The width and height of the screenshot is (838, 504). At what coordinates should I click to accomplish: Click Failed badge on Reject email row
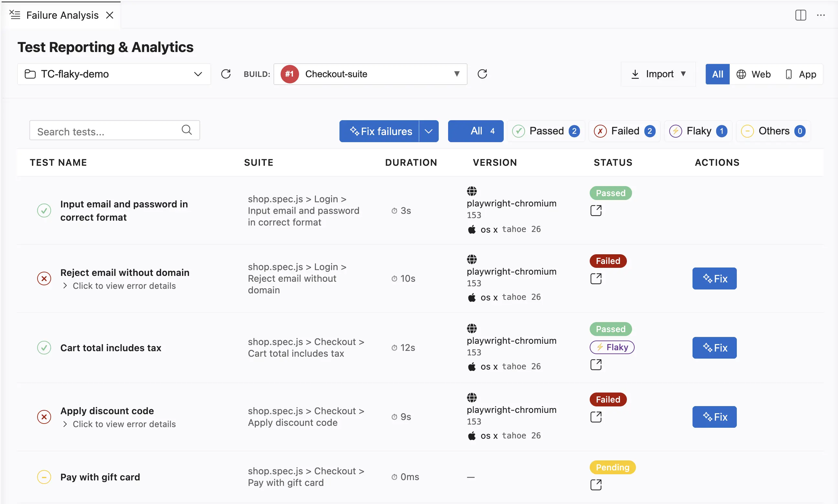[x=608, y=261]
